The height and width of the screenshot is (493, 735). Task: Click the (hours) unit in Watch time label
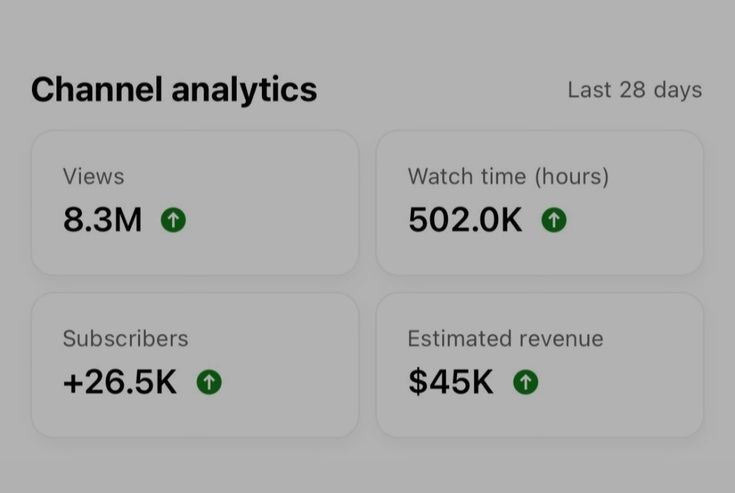pos(572,177)
